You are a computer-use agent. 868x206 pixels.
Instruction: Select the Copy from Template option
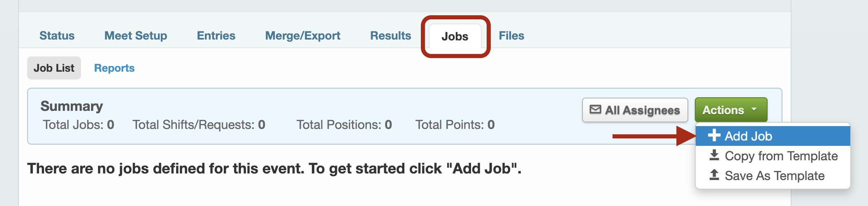click(773, 156)
